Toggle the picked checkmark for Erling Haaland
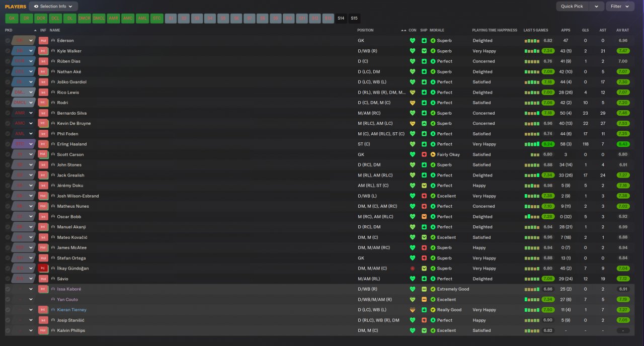 tap(8, 144)
